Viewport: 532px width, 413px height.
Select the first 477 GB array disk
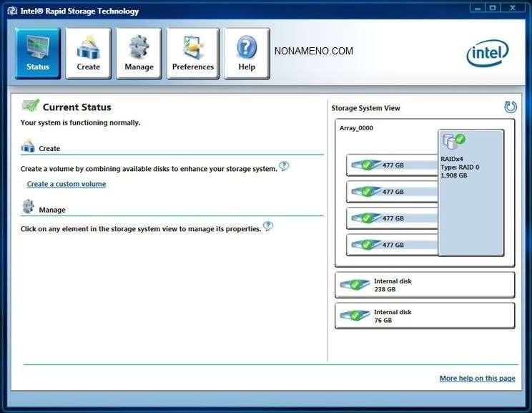(x=391, y=165)
